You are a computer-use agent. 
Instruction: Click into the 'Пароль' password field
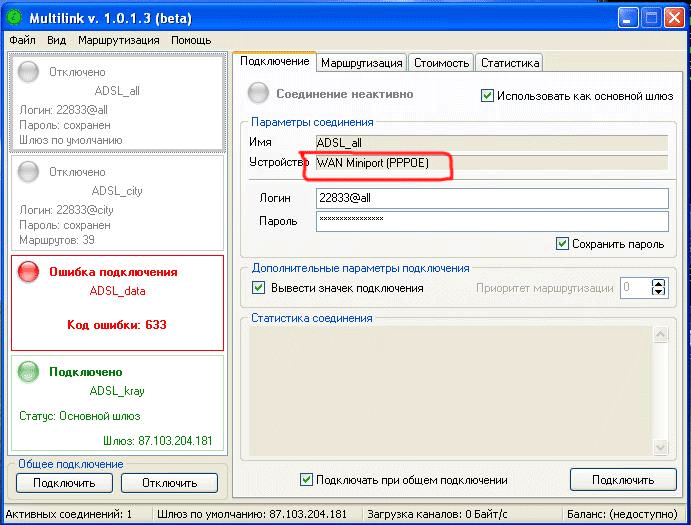(x=490, y=220)
